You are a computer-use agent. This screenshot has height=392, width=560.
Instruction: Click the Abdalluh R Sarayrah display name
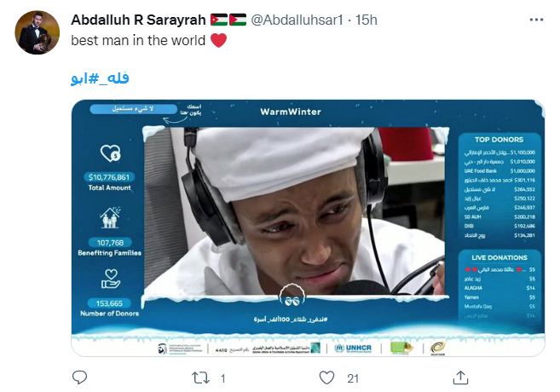[138, 20]
